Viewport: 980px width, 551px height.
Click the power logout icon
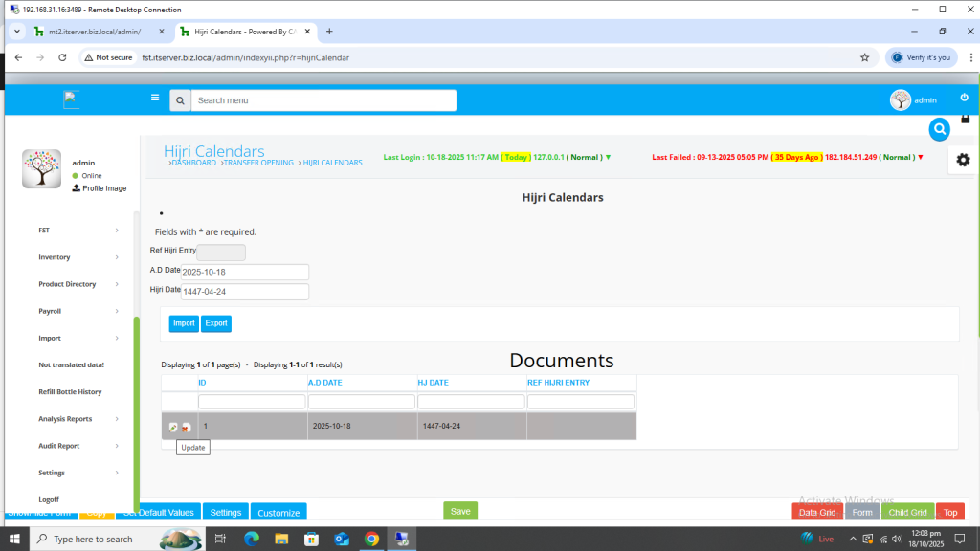pos(964,98)
